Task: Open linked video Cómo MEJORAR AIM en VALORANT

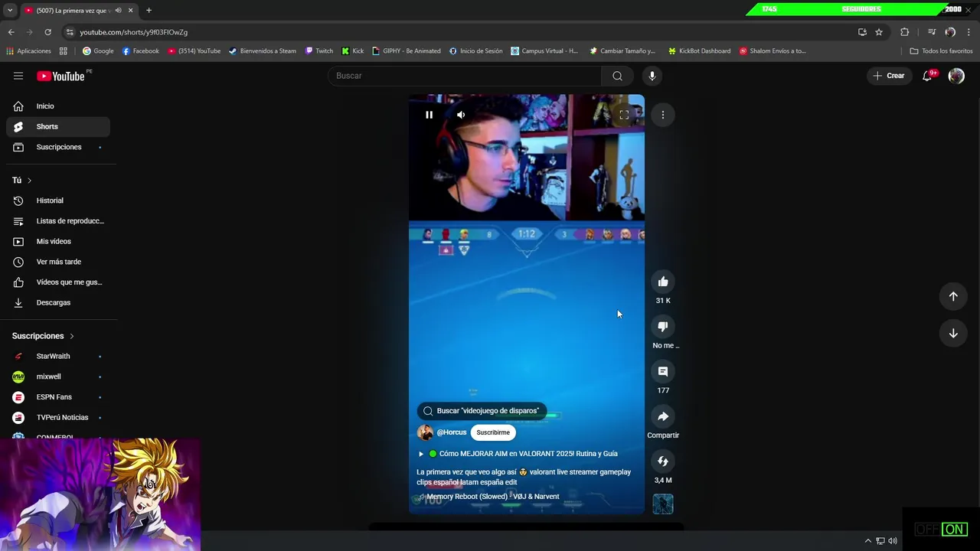Action: 518,454
